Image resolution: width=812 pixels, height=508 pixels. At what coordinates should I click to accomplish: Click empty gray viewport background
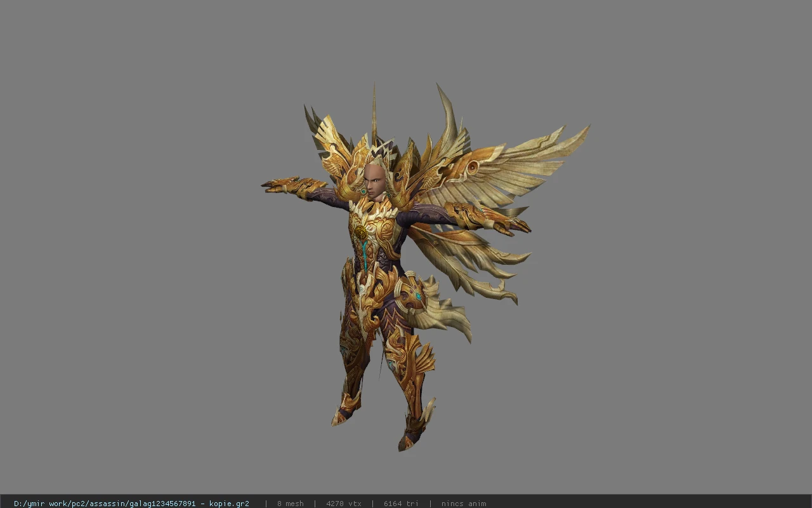127,254
